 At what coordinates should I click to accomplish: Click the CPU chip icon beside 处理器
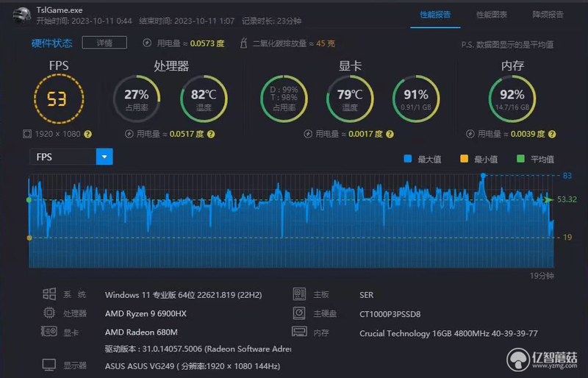point(49,313)
